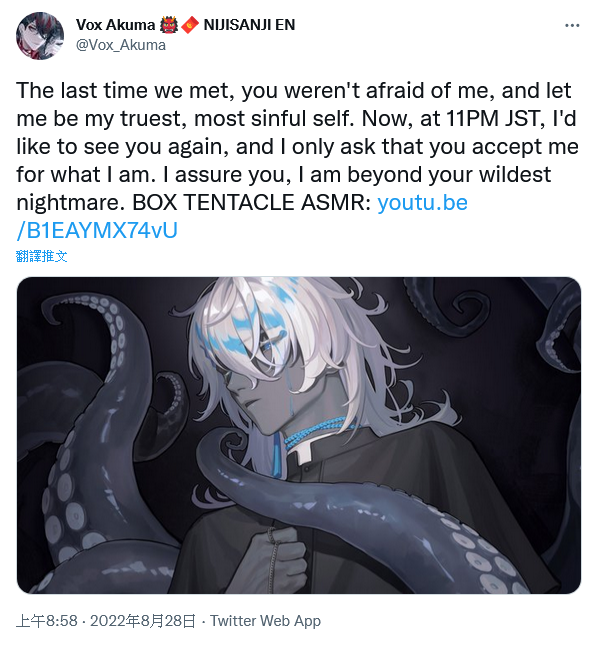Click the 上午8:58 timestamp
This screenshot has width=598, height=647.
pyautogui.click(x=47, y=621)
